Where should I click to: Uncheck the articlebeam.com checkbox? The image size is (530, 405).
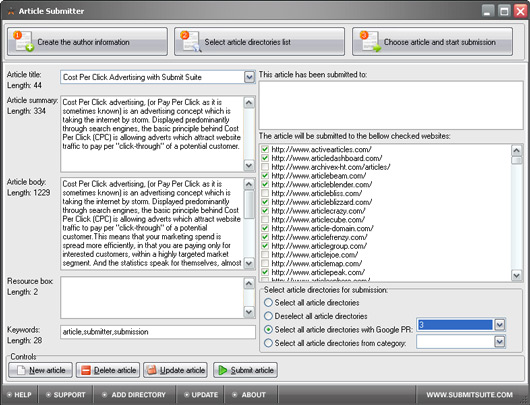click(x=265, y=175)
